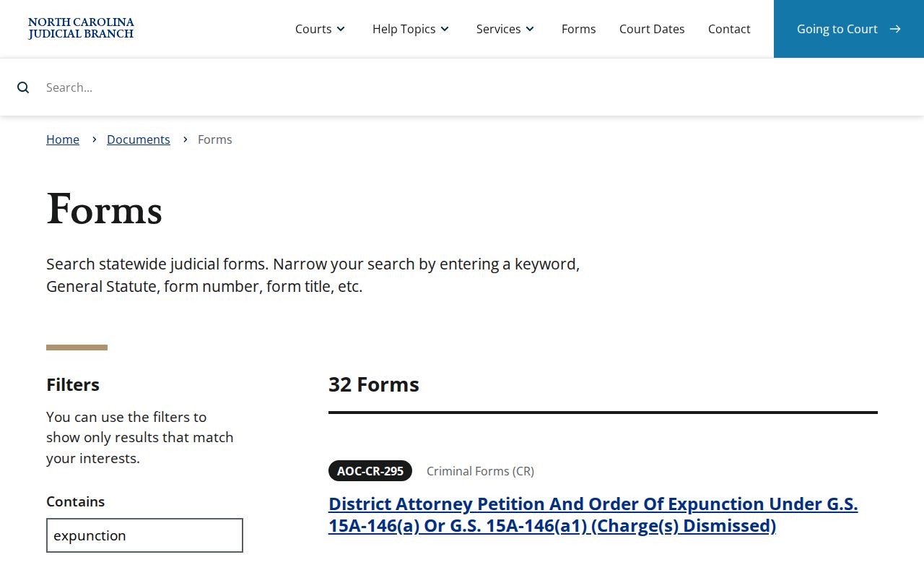Expand the Services dropdown menu

point(505,29)
